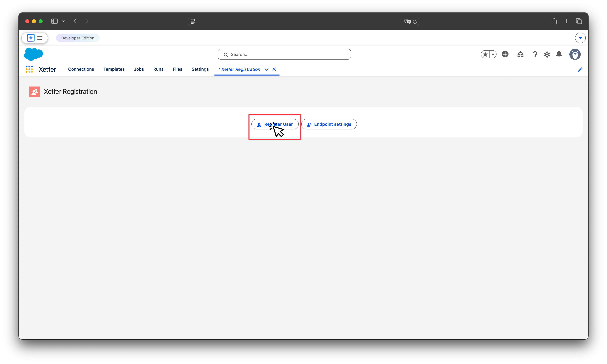Switch to the Connections tab
The width and height of the screenshot is (607, 364).
click(x=81, y=69)
